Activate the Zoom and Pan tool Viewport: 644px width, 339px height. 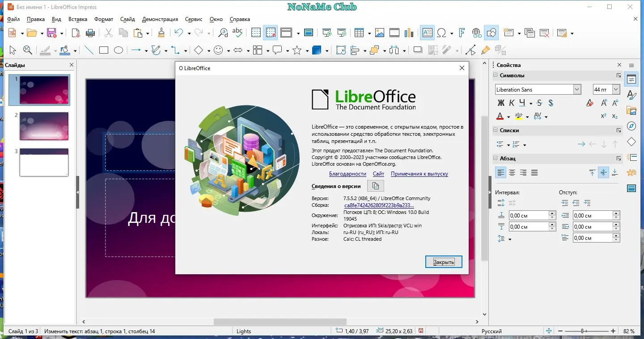click(27, 50)
